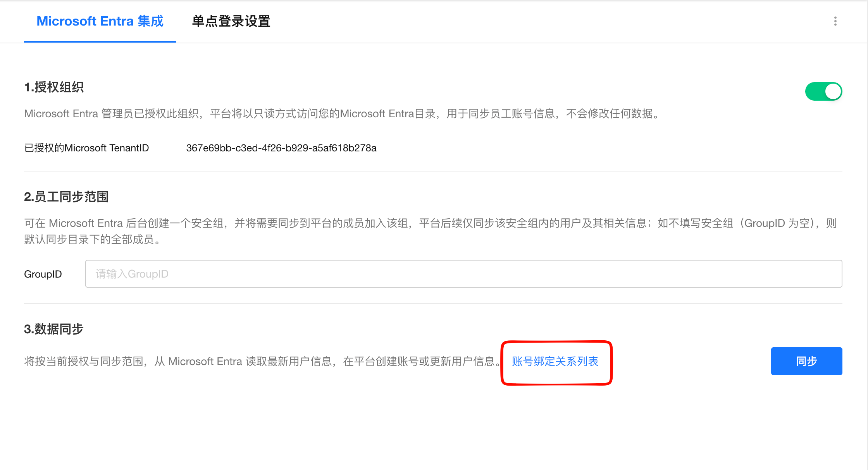The image size is (868, 470).
Task: Open the 账号绑定关系列表 link
Action: 555,361
